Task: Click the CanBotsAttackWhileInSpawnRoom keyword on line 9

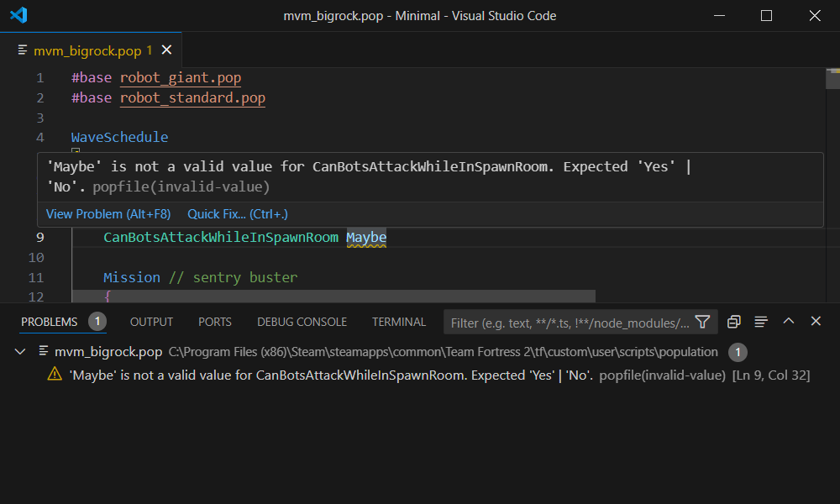Action: [221, 237]
